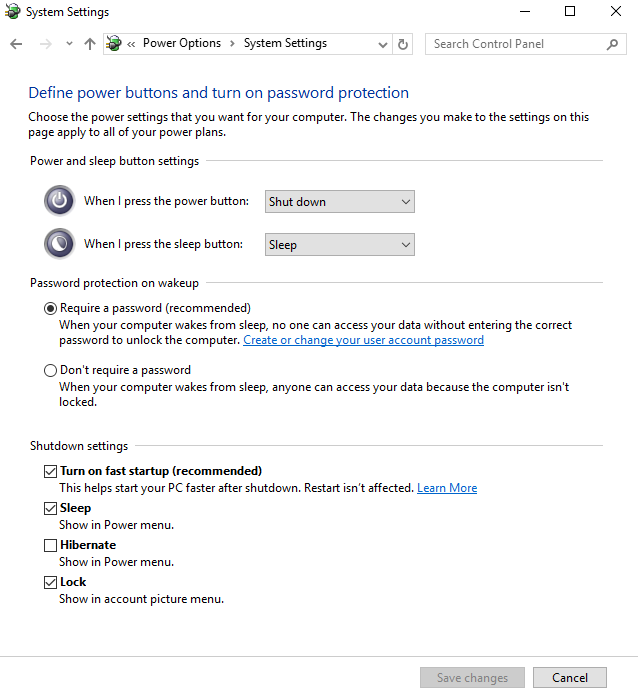This screenshot has height=699, width=638.
Task: Click the Save changes button
Action: point(472,678)
